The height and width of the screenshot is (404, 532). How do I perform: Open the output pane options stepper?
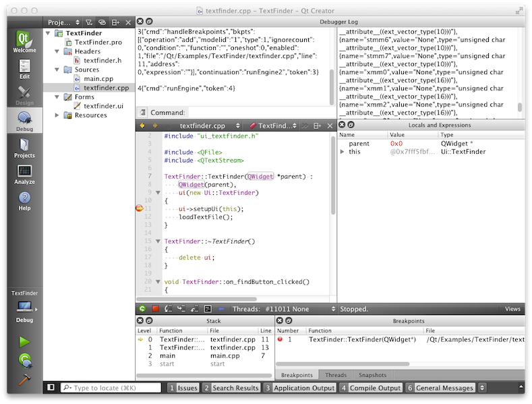pos(482,387)
